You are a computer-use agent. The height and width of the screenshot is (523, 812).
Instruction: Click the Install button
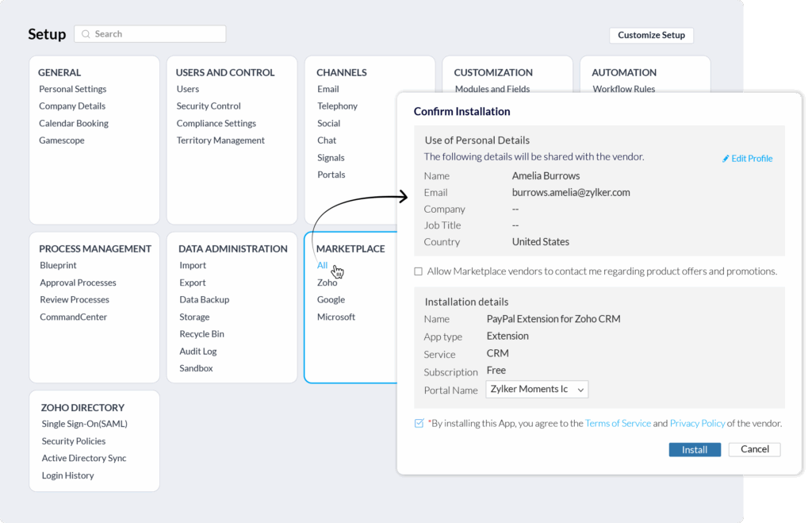pyautogui.click(x=695, y=449)
